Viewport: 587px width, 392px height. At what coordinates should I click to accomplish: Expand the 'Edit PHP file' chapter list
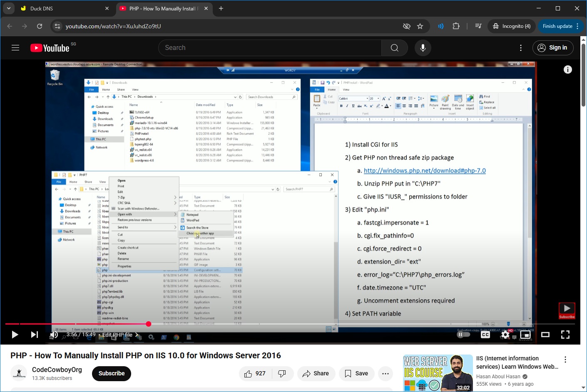click(x=120, y=335)
